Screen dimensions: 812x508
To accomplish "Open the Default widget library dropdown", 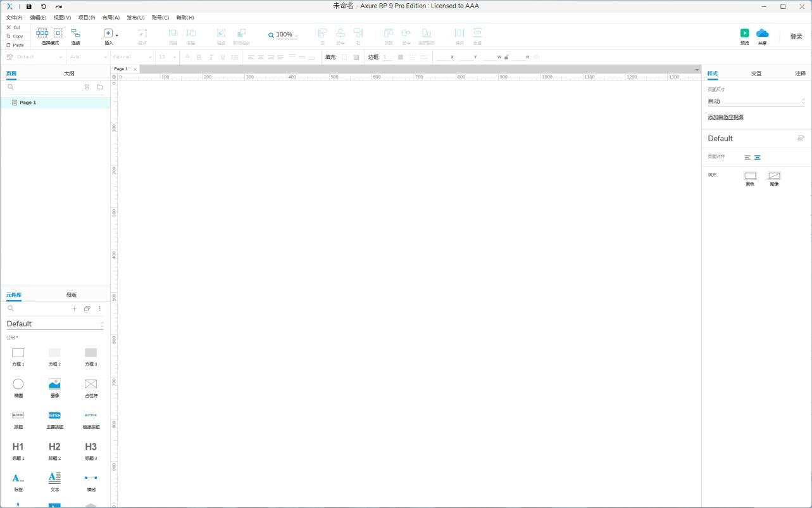I will (x=54, y=324).
